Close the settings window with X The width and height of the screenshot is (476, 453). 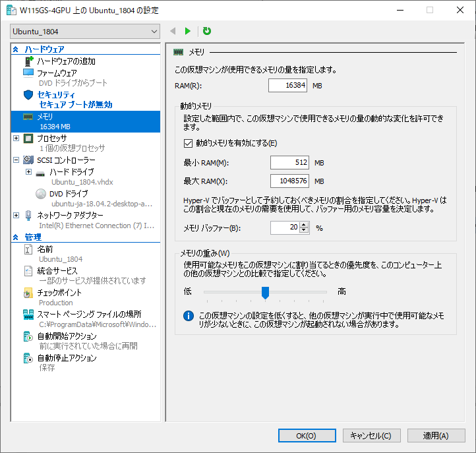[460, 10]
